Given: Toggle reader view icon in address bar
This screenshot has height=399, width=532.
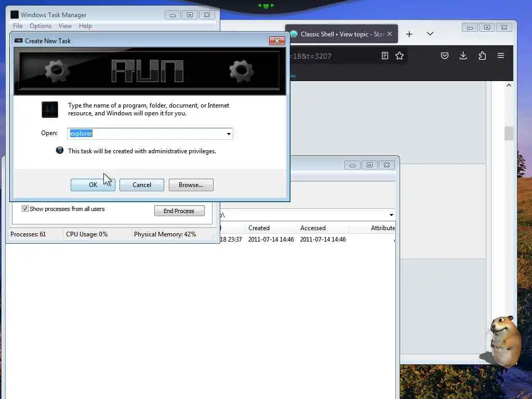Looking at the screenshot, I should pyautogui.click(x=385, y=56).
